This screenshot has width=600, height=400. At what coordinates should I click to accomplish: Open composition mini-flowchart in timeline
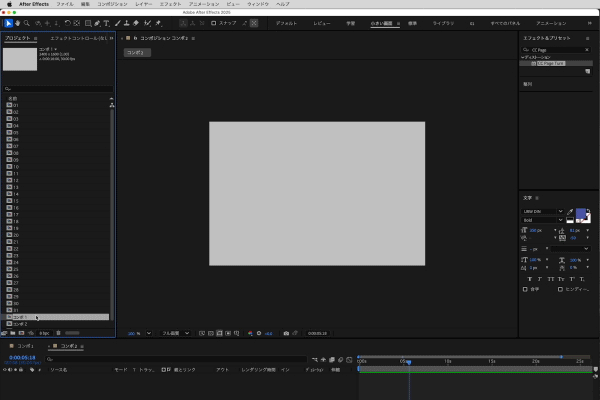315,360
